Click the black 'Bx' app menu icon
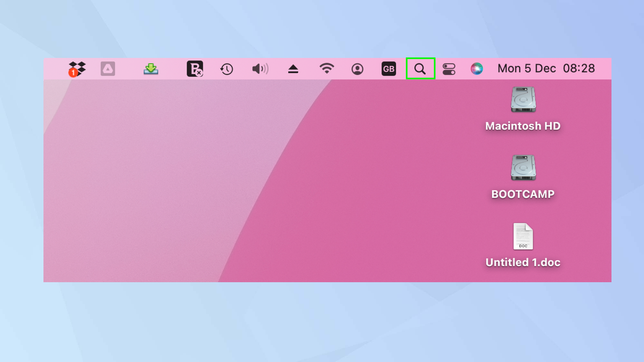The width and height of the screenshot is (644, 362). click(194, 68)
